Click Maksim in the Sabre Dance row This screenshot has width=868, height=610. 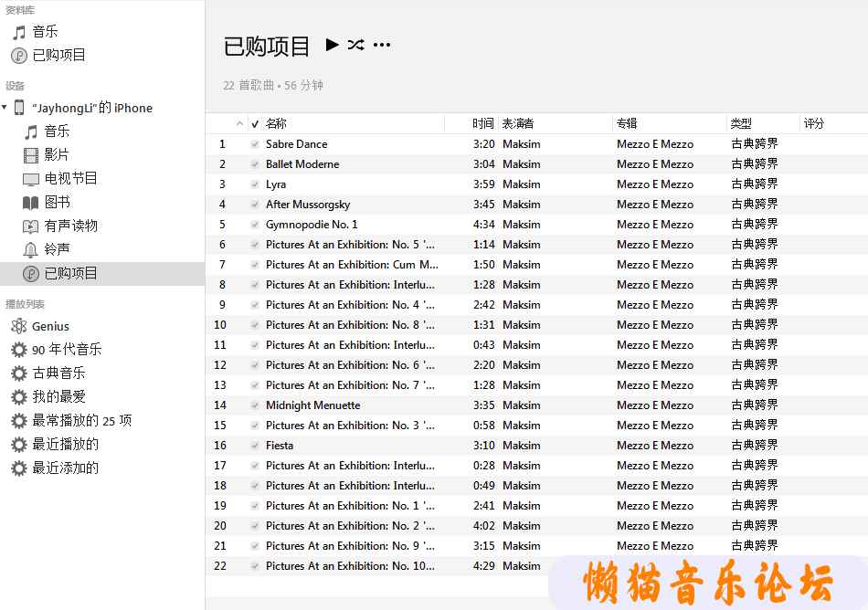(x=522, y=144)
